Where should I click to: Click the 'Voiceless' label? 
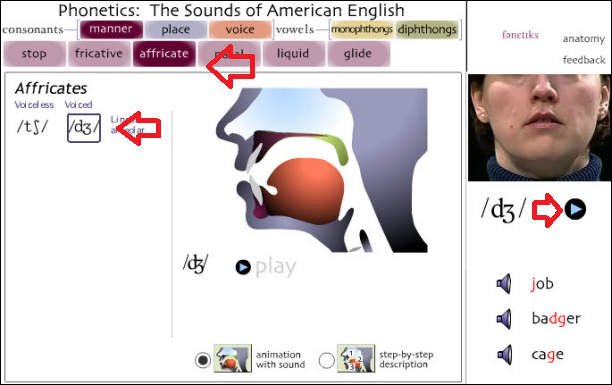tap(34, 105)
